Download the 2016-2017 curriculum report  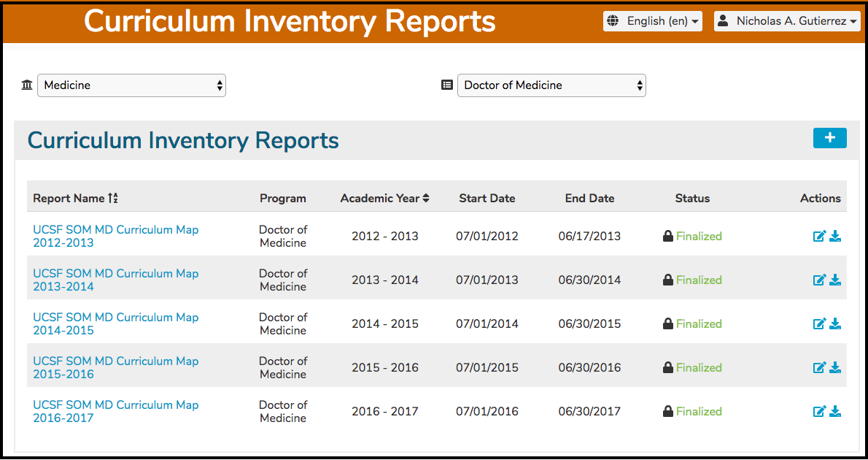[835, 412]
